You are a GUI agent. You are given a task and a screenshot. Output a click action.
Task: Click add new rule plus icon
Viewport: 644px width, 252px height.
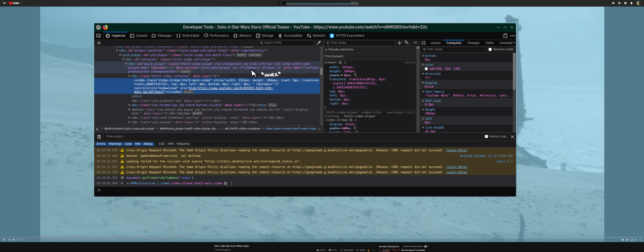click(x=399, y=43)
